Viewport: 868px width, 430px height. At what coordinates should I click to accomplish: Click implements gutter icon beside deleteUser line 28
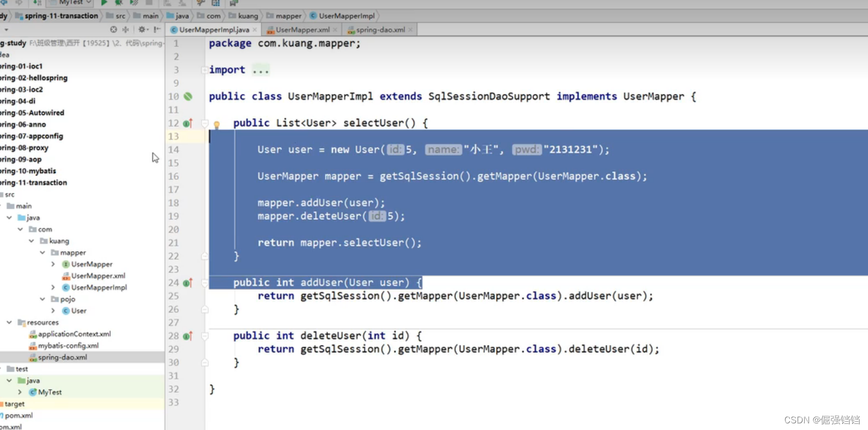coord(187,336)
